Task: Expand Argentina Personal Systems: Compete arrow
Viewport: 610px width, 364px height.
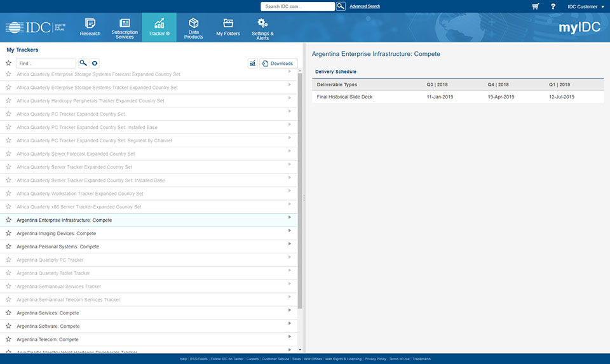Action: 290,244
